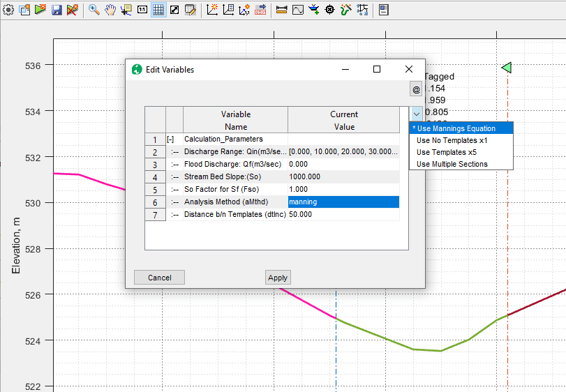Select row header number 6
The width and height of the screenshot is (566, 392).
[155, 202]
